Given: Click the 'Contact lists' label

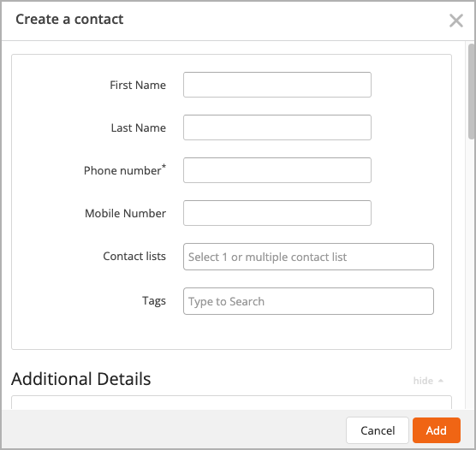Looking at the screenshot, I should coord(134,256).
